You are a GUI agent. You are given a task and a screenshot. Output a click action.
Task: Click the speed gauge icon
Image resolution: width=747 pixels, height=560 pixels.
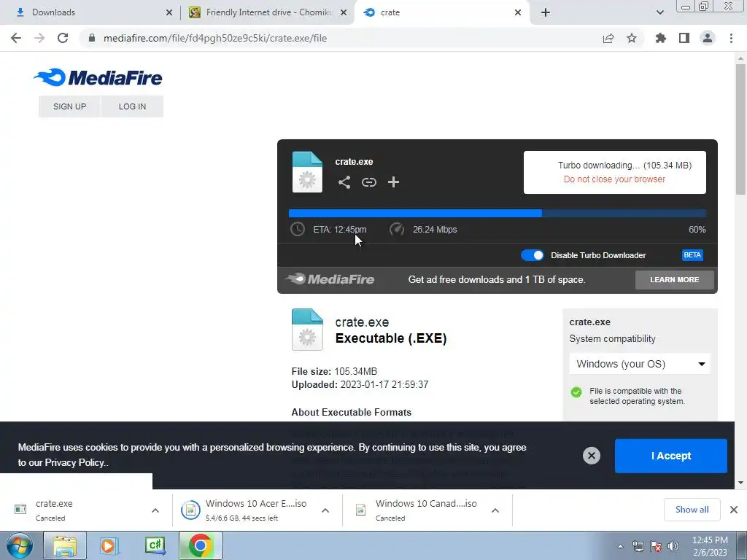click(397, 229)
